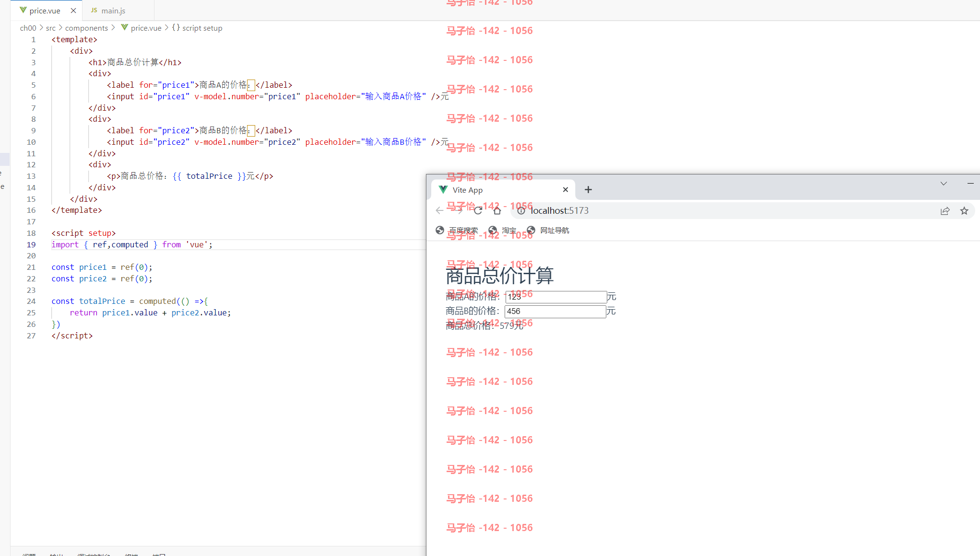Screen dimensions: 980x556
Task: Bookmark this page with star icon
Action: coord(964,210)
